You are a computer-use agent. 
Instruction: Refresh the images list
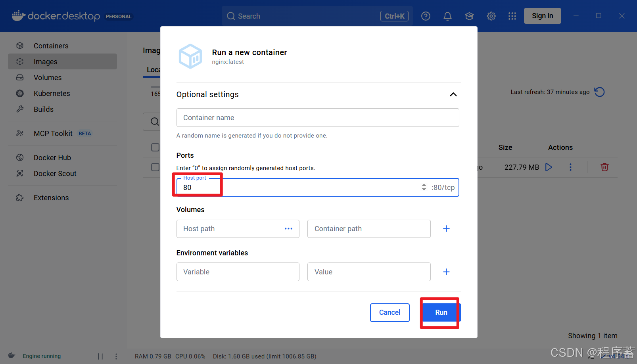(600, 92)
